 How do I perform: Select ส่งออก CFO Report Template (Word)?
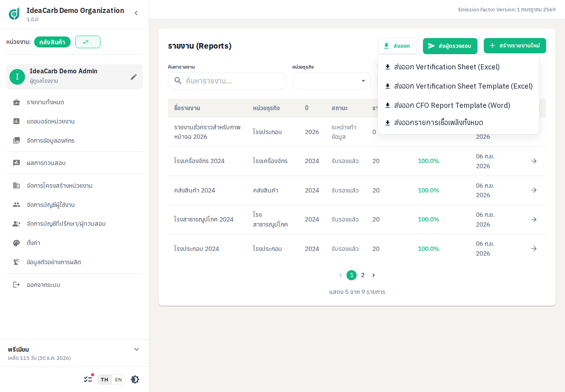pyautogui.click(x=458, y=105)
